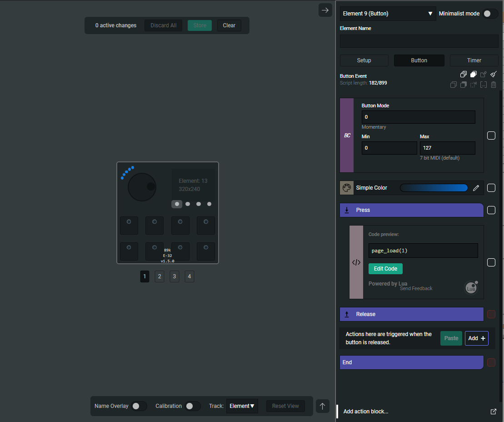Click the trash delete icon under Button Event
The width and height of the screenshot is (504, 422).
[494, 85]
